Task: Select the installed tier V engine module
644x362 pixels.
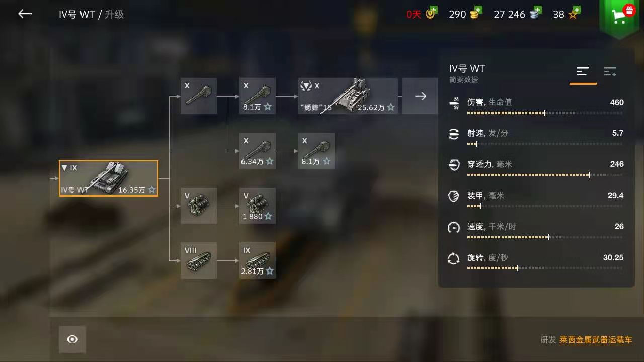Action: click(x=199, y=206)
